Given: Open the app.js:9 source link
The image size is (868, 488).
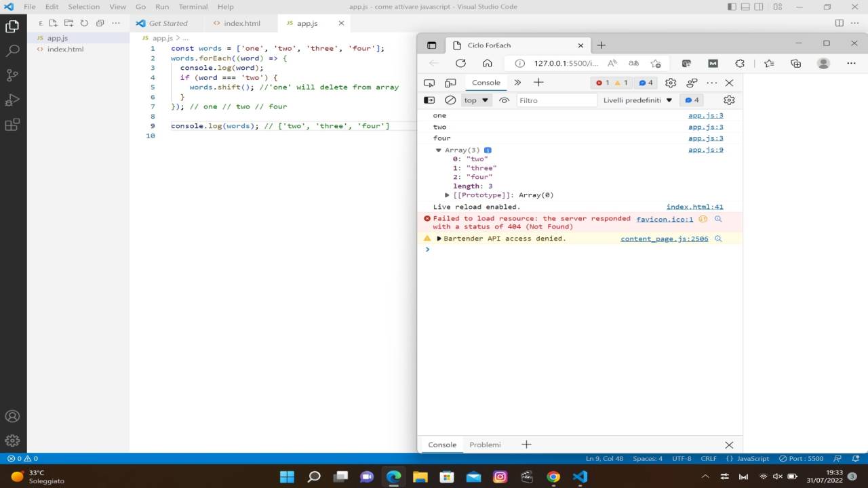Looking at the screenshot, I should click(x=705, y=149).
